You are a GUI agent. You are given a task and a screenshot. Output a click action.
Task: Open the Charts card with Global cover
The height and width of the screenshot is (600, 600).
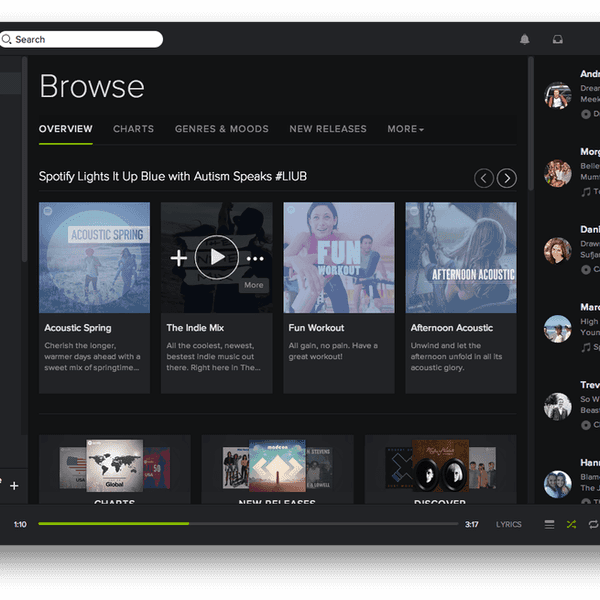[115, 469]
